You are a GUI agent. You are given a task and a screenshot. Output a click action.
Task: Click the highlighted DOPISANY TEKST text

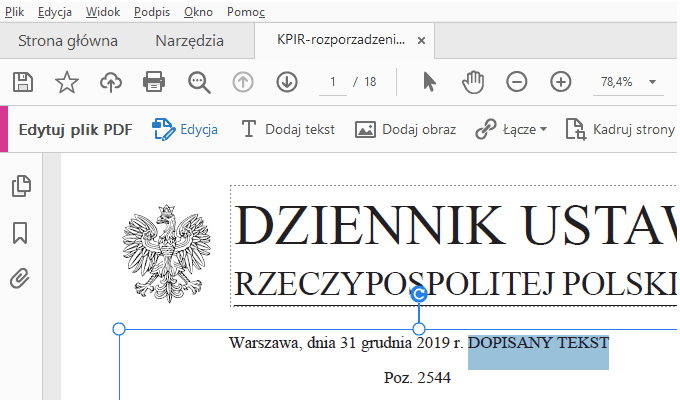(538, 343)
